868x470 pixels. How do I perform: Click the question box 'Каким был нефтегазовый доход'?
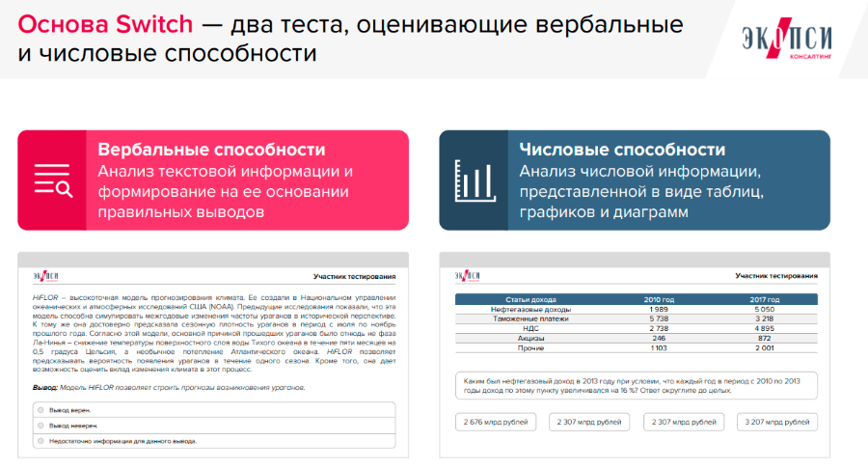click(x=637, y=386)
